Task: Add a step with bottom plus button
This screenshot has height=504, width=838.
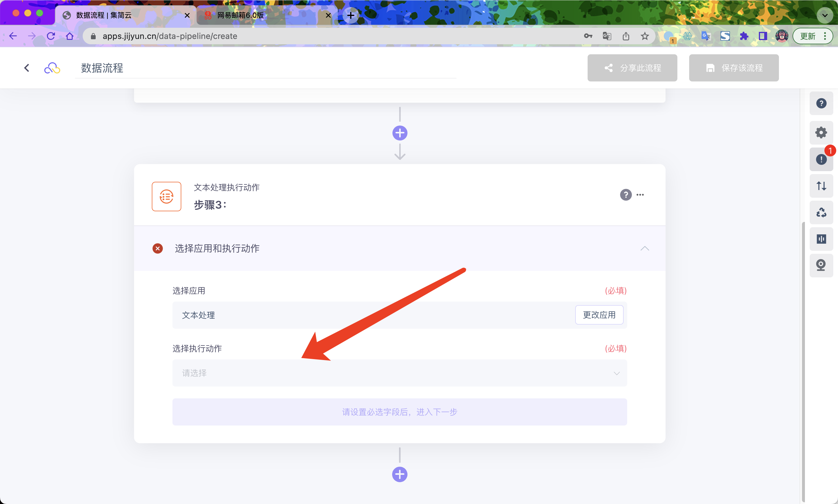Action: [400, 474]
